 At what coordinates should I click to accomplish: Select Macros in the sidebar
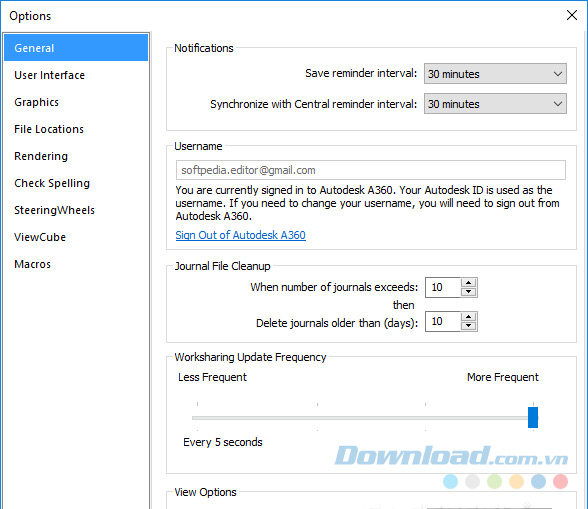[76, 264]
